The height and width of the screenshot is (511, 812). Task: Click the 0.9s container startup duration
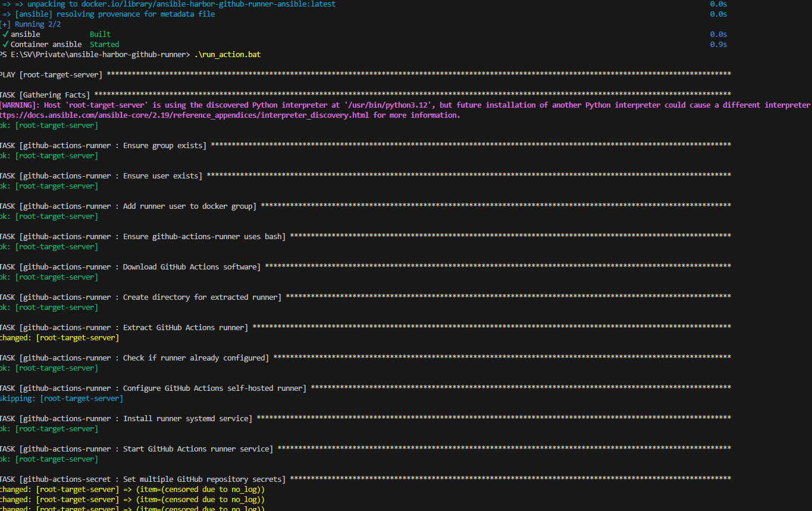(717, 44)
